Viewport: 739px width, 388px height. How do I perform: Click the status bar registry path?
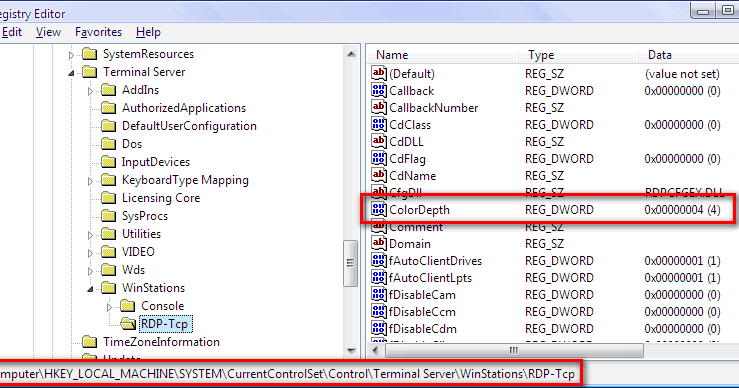click(x=287, y=374)
